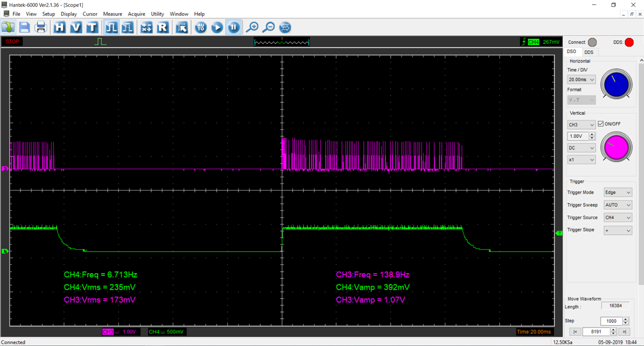This screenshot has width=644, height=346.
Task: Click the waveform memory position overview bar
Action: click(x=282, y=41)
